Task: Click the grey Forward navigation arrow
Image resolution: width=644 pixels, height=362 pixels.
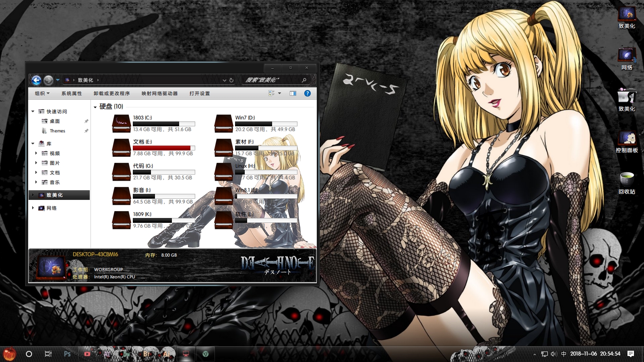Action: (48, 80)
